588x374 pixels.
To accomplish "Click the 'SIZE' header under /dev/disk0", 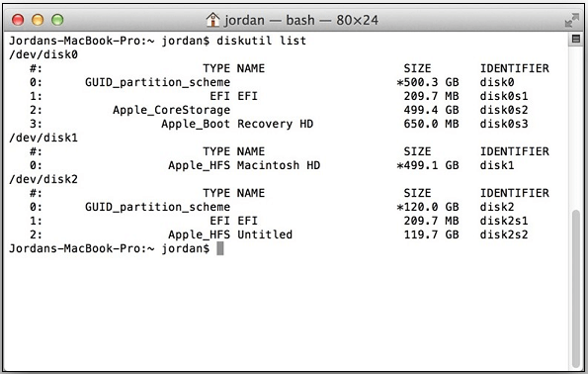I will pyautogui.click(x=417, y=68).
